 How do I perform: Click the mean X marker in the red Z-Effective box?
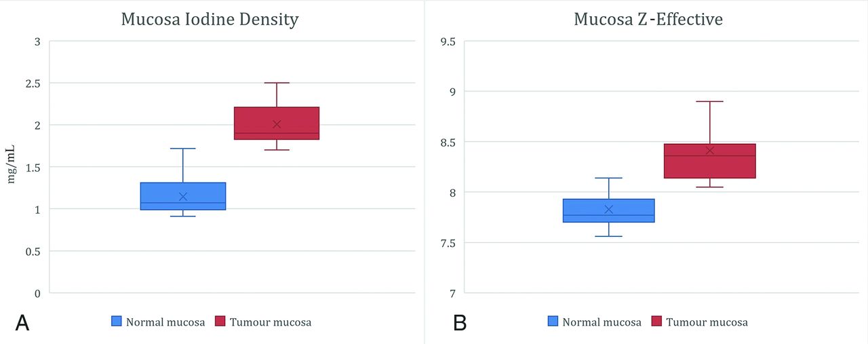pos(710,151)
